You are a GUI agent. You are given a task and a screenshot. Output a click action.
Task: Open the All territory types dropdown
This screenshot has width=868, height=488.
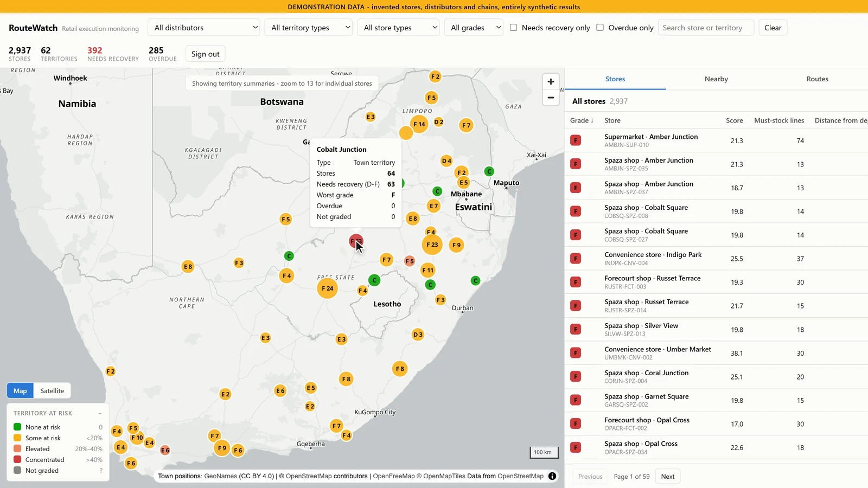point(309,28)
